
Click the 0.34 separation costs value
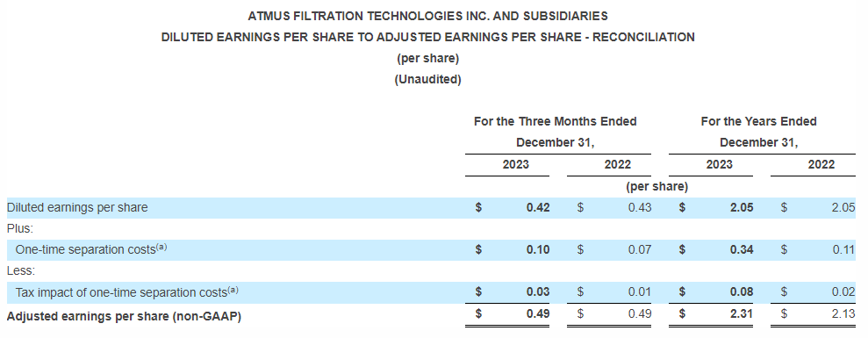pos(742,250)
